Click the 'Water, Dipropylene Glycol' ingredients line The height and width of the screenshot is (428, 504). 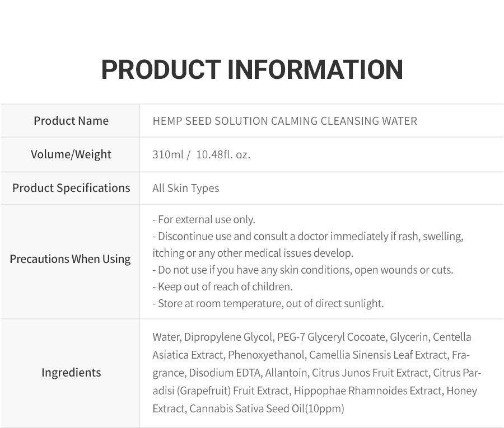point(312,337)
